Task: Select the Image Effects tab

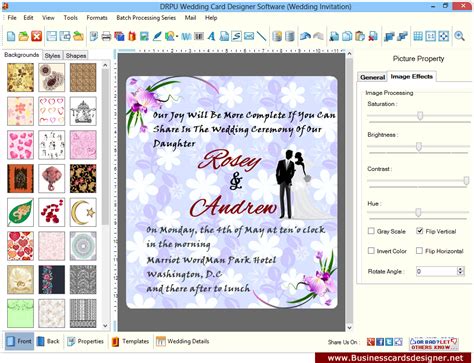Action: [x=412, y=76]
